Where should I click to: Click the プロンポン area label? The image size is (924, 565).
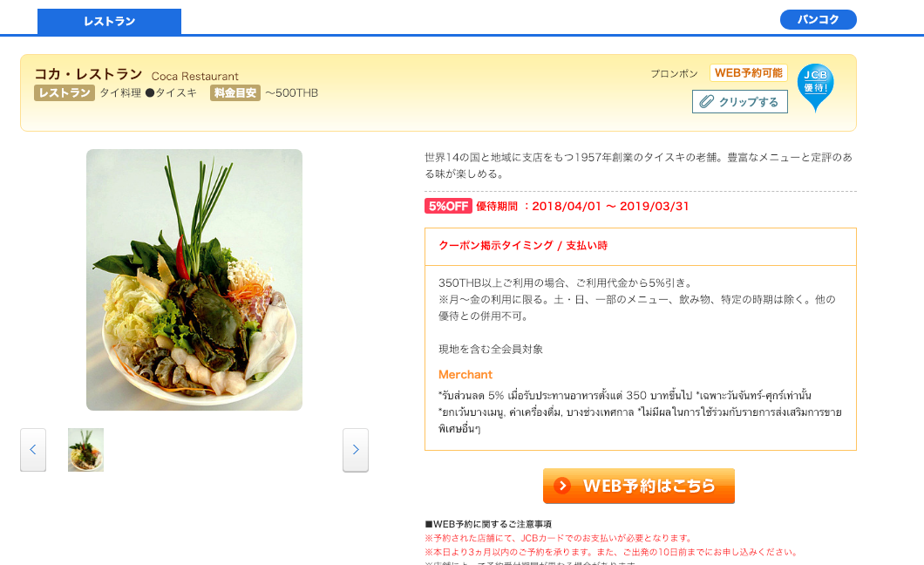point(674,73)
